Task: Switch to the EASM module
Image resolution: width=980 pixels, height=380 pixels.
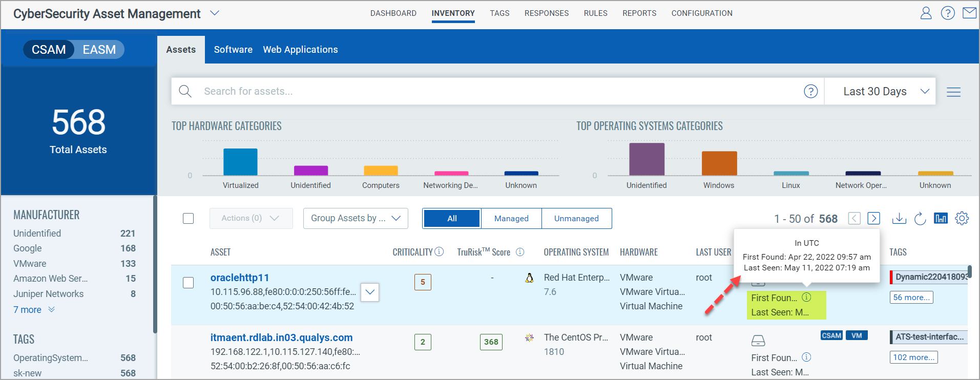Action: (99, 50)
